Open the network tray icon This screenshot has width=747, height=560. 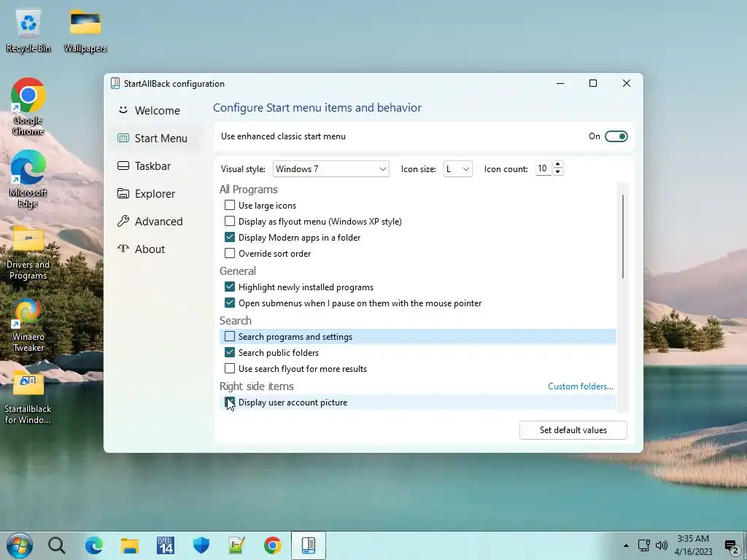point(644,545)
